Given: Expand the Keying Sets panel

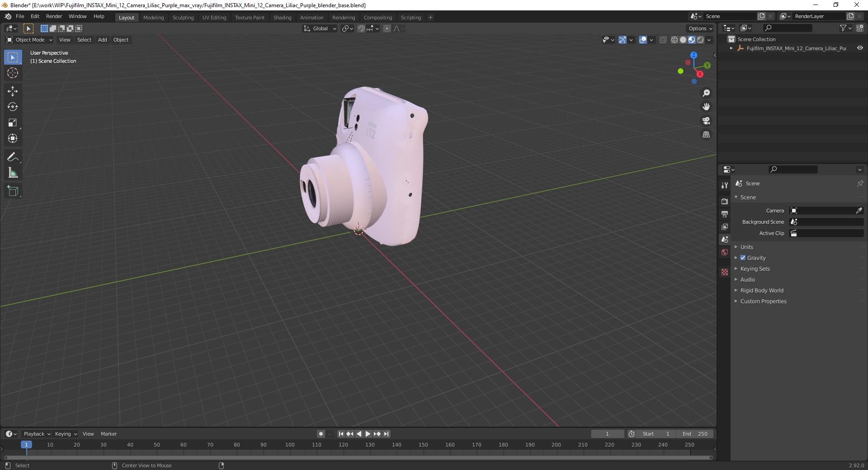Looking at the screenshot, I should pos(755,268).
